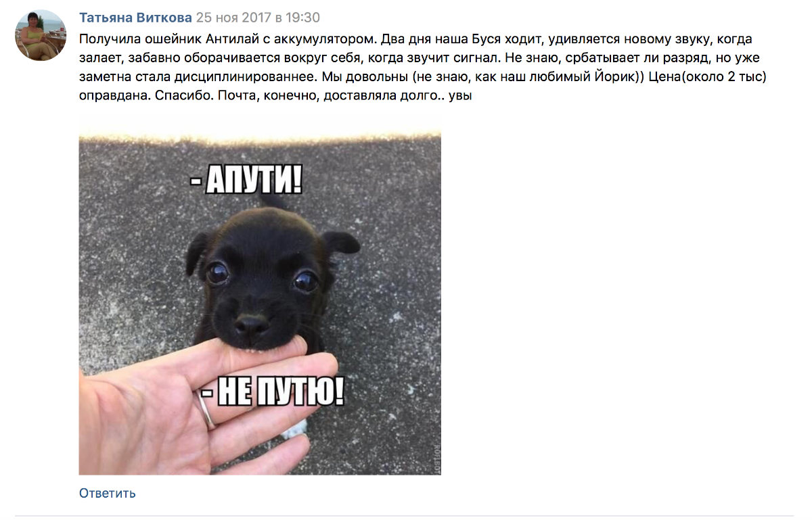
Task: Click the НЕ ПУТЮ! caption on the meme
Action: 271,392
